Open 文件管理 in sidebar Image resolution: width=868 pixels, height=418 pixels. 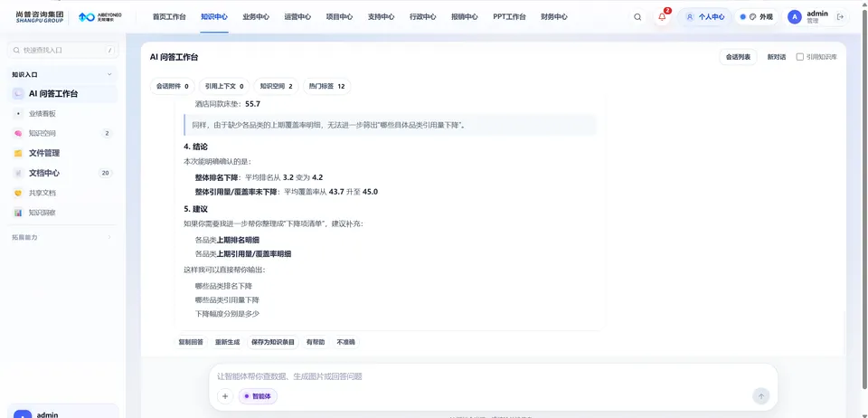point(62,154)
